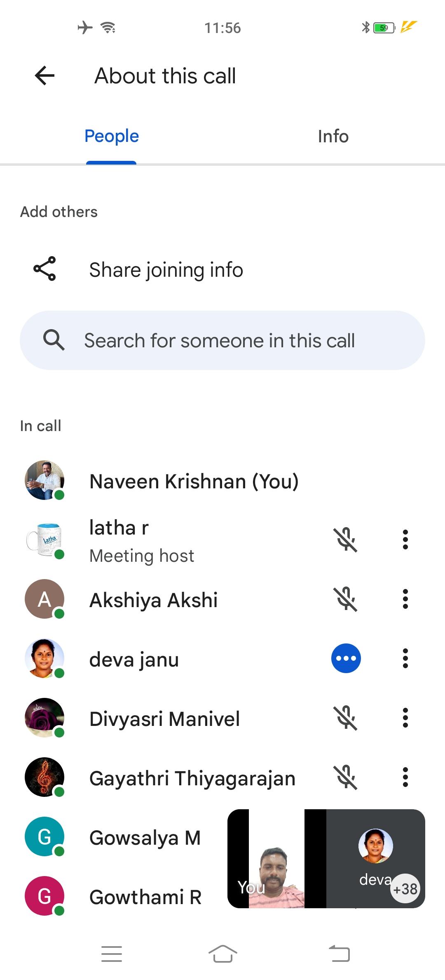Tap Share joining info
Viewport: 445px width, 980px height.
166,270
